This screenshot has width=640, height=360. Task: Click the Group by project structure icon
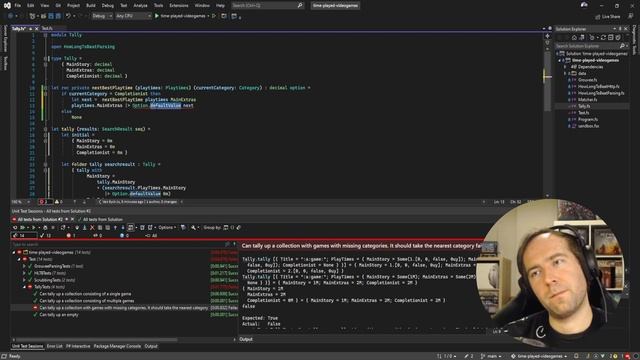[225, 228]
